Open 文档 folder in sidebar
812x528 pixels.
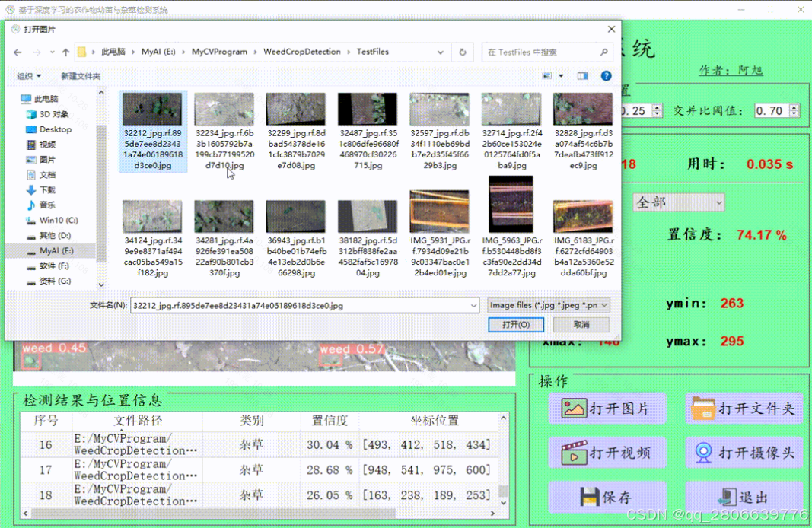(41, 175)
